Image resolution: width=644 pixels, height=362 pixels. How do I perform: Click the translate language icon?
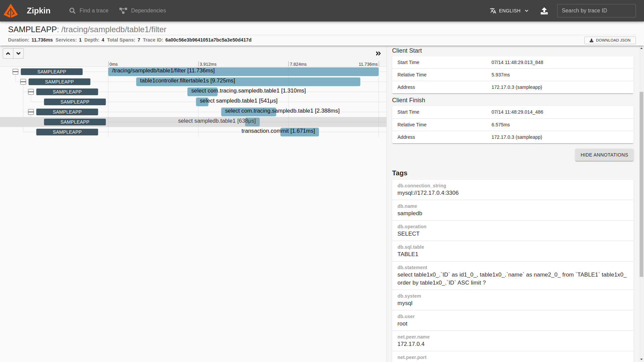point(493,11)
